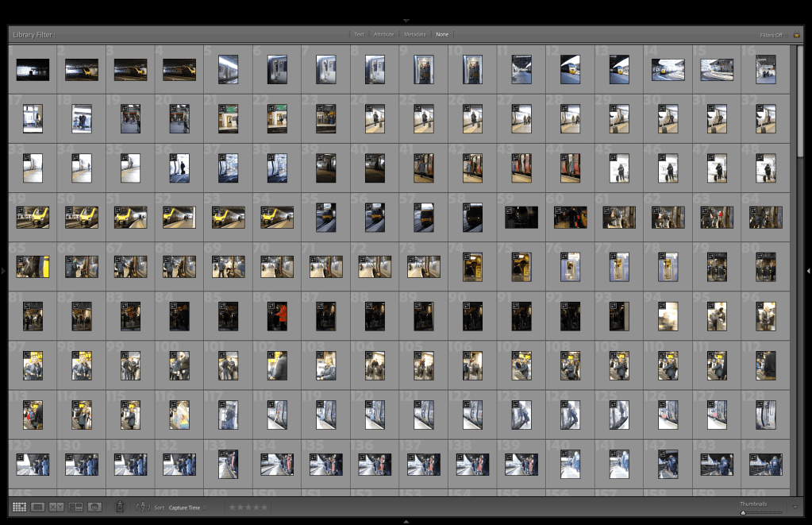812x525 pixels.
Task: Select the first photo thumbnail in grid
Action: pyautogui.click(x=33, y=70)
